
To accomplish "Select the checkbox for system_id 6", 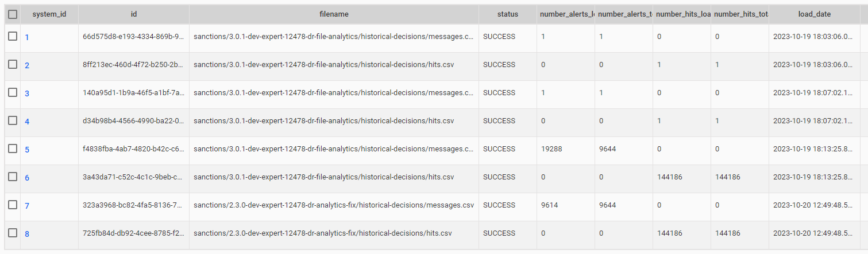I will pyautogui.click(x=13, y=177).
